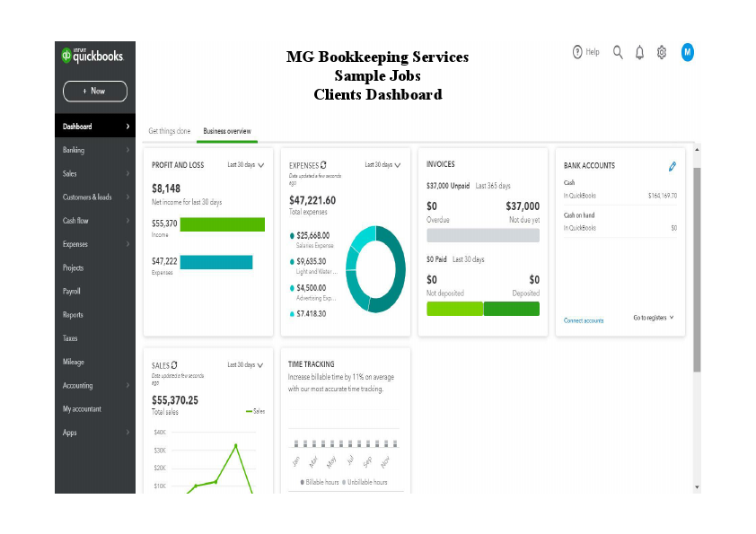Select Dashboard in the sidebar
The image size is (756, 534).
[95, 127]
